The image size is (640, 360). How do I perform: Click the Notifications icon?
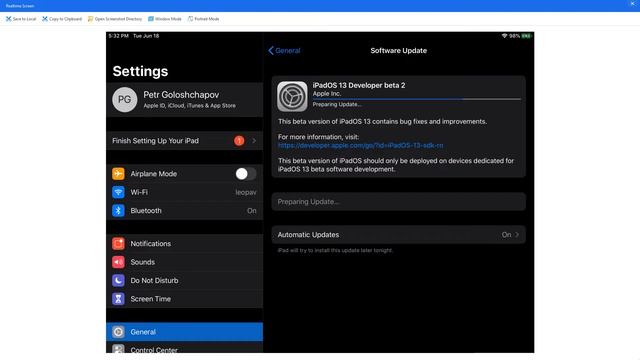click(x=118, y=244)
